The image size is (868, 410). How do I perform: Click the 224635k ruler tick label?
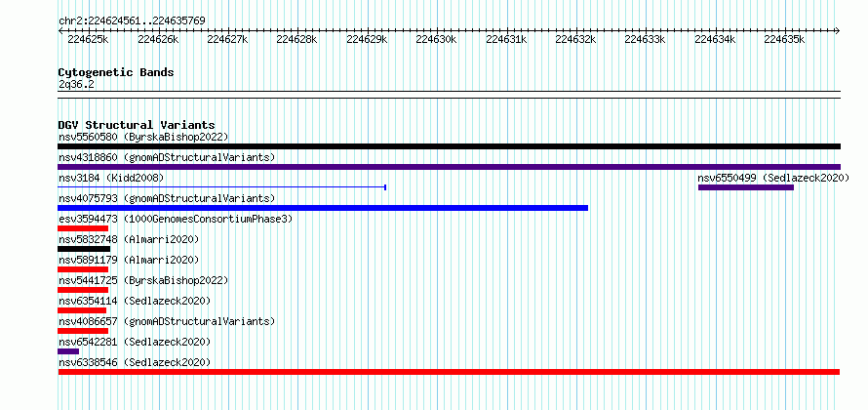pos(784,39)
